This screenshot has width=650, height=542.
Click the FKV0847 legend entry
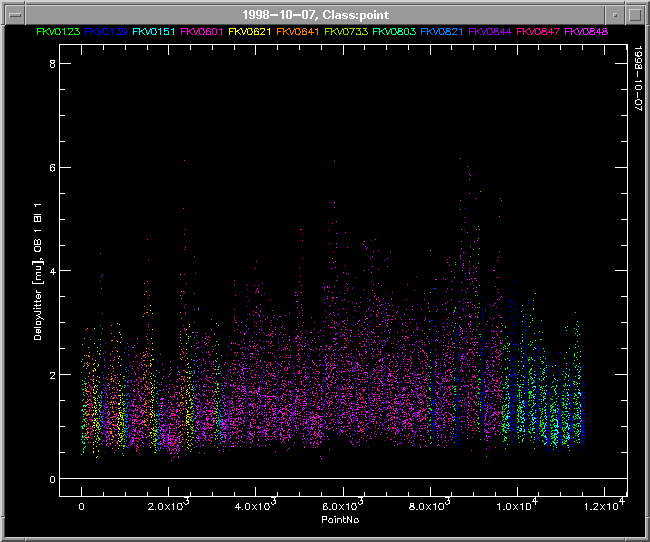[537, 32]
